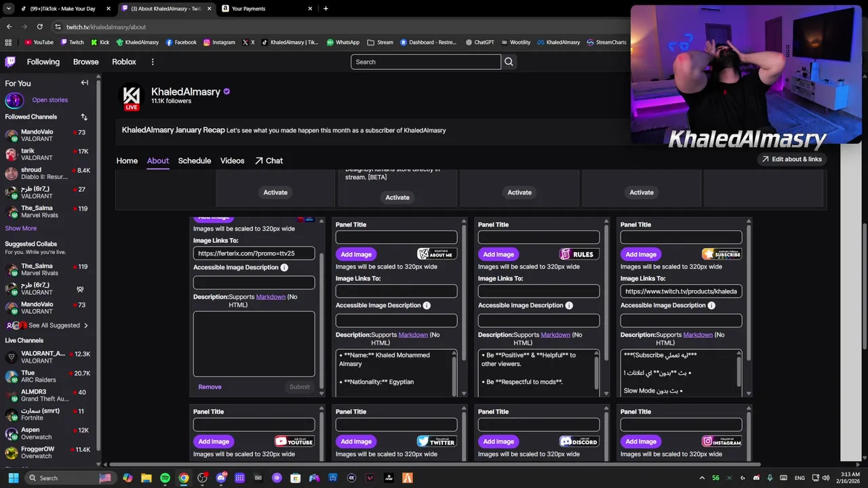The height and width of the screenshot is (488, 868).
Task: Open Spotify from the taskbar
Action: click(x=165, y=478)
